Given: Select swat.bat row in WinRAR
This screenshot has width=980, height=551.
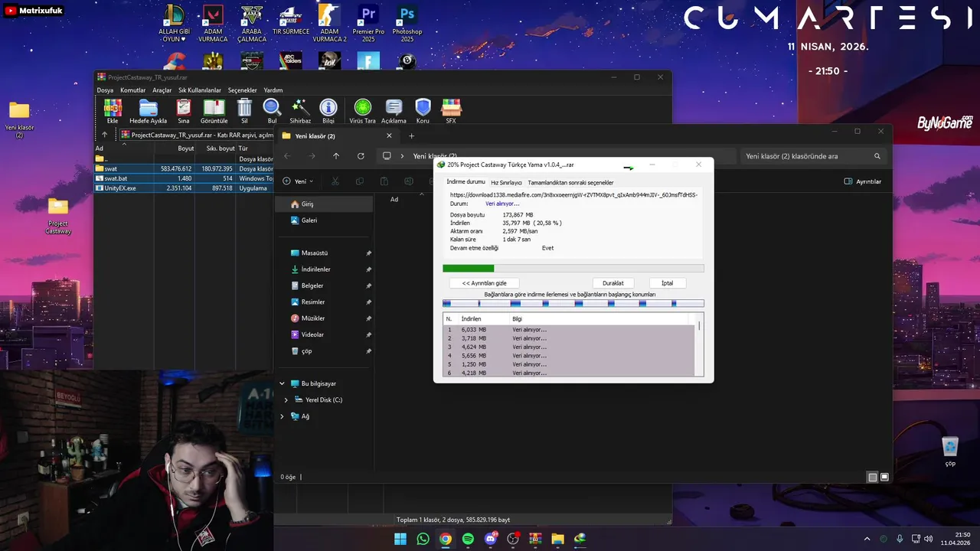Looking at the screenshot, I should coord(183,178).
